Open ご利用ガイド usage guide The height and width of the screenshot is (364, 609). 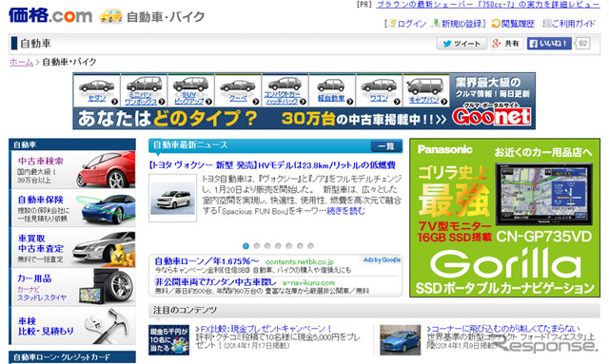click(x=573, y=24)
